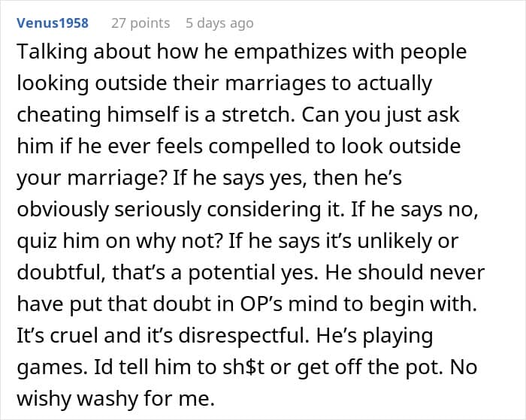Image resolution: width=526 pixels, height=420 pixels.
Task: Click the text "quiz him on why not?"
Action: [101, 239]
